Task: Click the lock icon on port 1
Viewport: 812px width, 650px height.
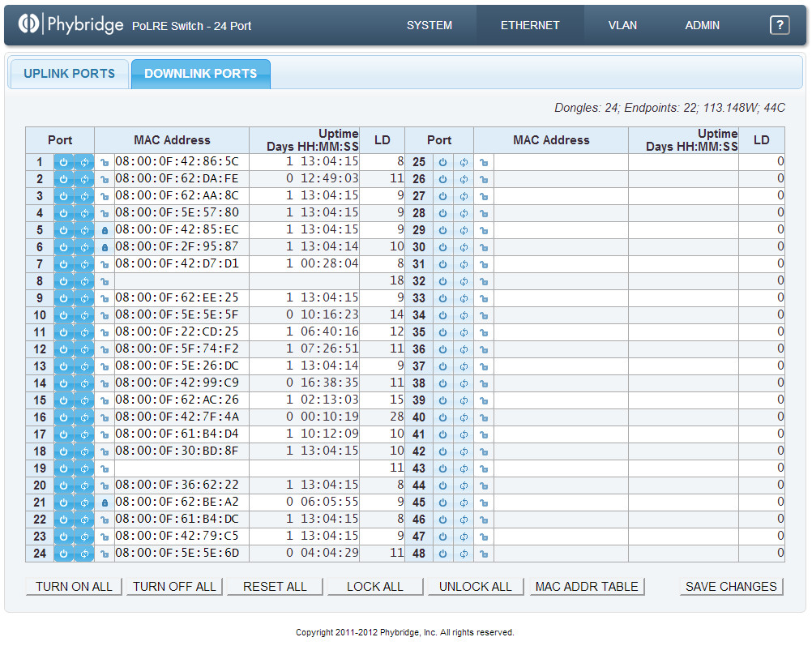Action: tap(105, 163)
